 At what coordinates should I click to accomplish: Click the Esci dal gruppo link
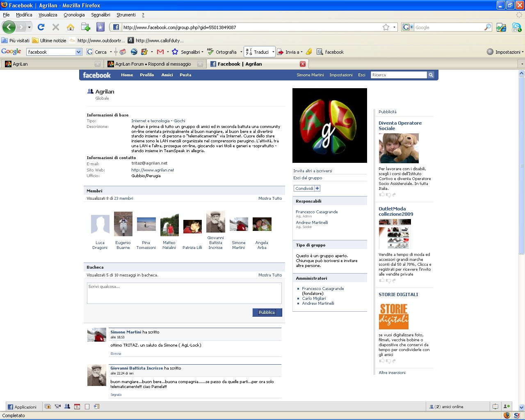(308, 178)
